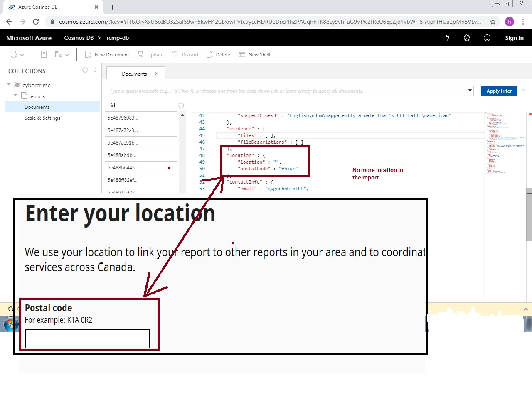The width and height of the screenshot is (532, 397).
Task: Click the browser forward arrow
Action: [x=22, y=22]
